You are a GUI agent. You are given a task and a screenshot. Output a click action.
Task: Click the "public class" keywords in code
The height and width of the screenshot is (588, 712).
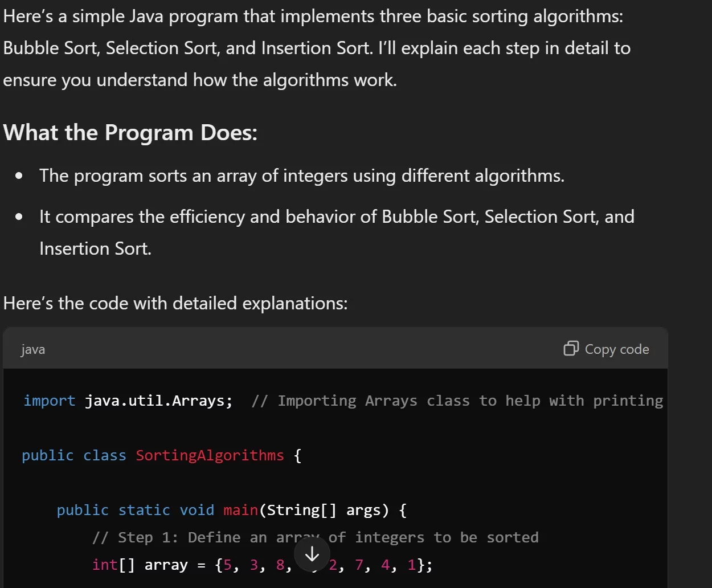click(74, 455)
